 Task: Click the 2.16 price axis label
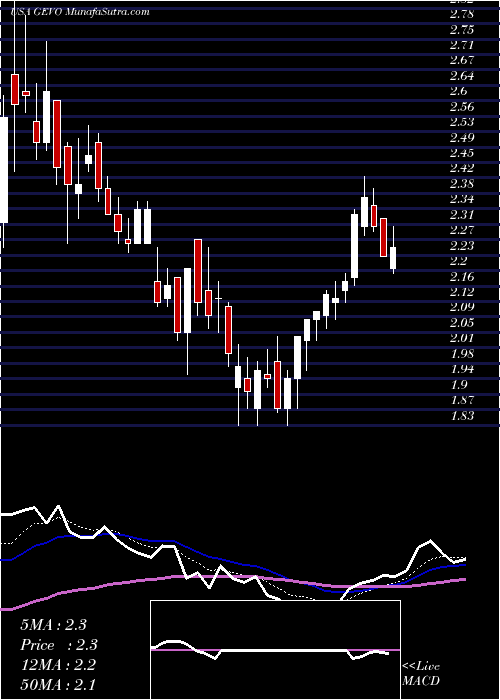pos(462,277)
